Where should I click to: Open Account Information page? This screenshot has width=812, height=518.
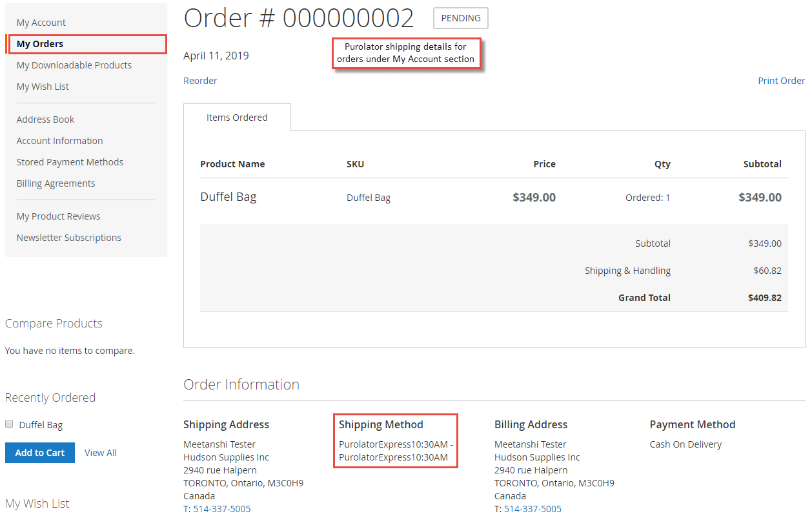tap(59, 141)
